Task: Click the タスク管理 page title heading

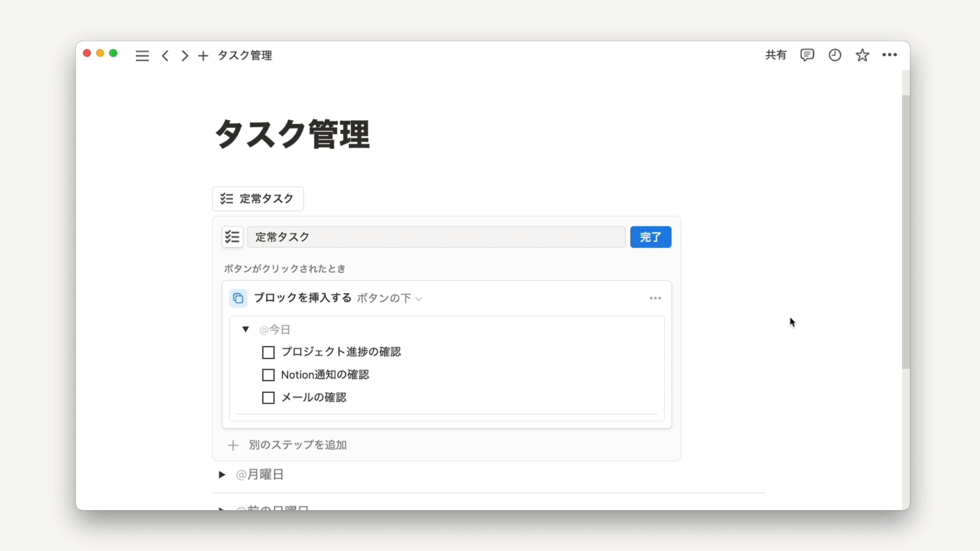Action: tap(292, 134)
